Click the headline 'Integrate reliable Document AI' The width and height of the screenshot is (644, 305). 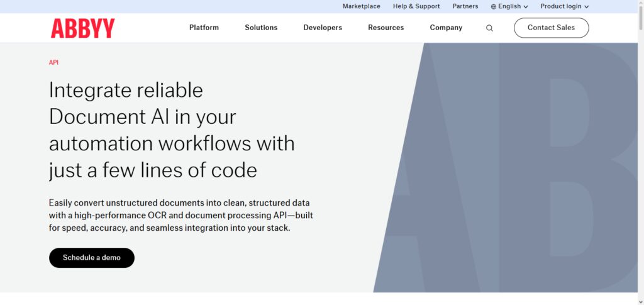(172, 130)
